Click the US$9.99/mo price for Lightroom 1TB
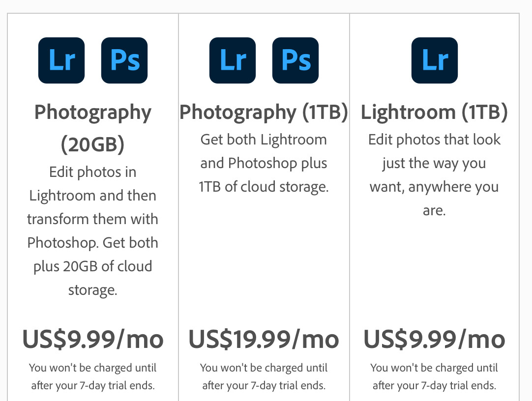The image size is (532, 401). (x=434, y=339)
